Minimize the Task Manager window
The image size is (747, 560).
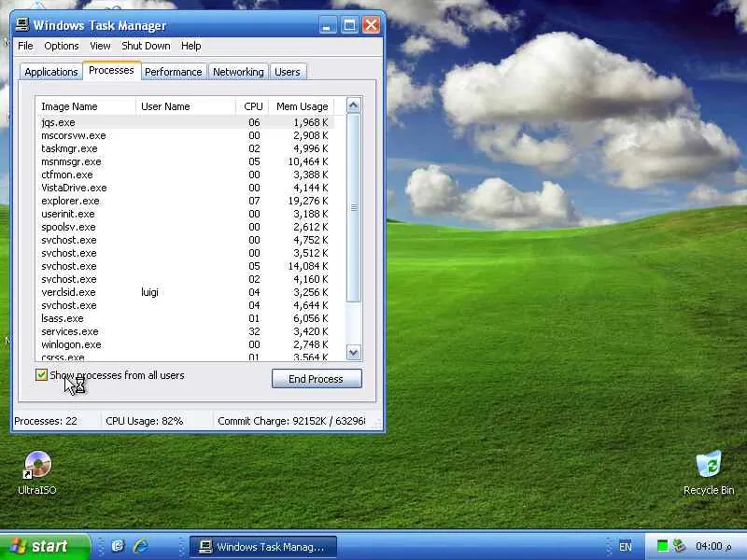tap(327, 25)
